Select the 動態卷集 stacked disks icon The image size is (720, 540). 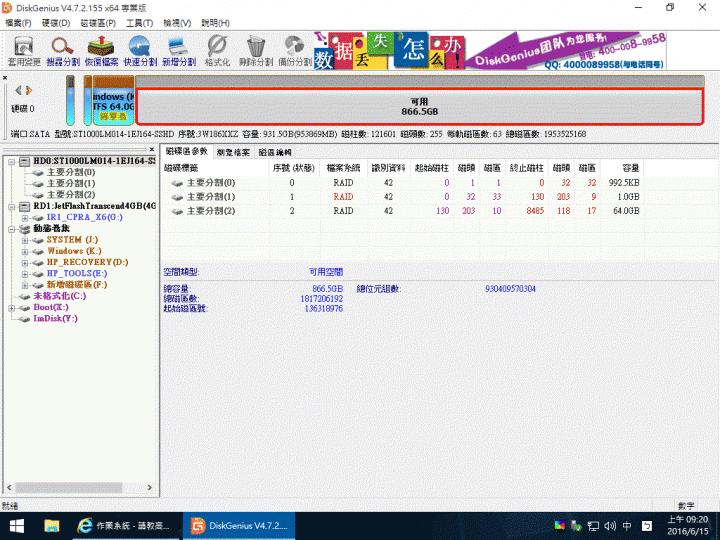point(25,229)
